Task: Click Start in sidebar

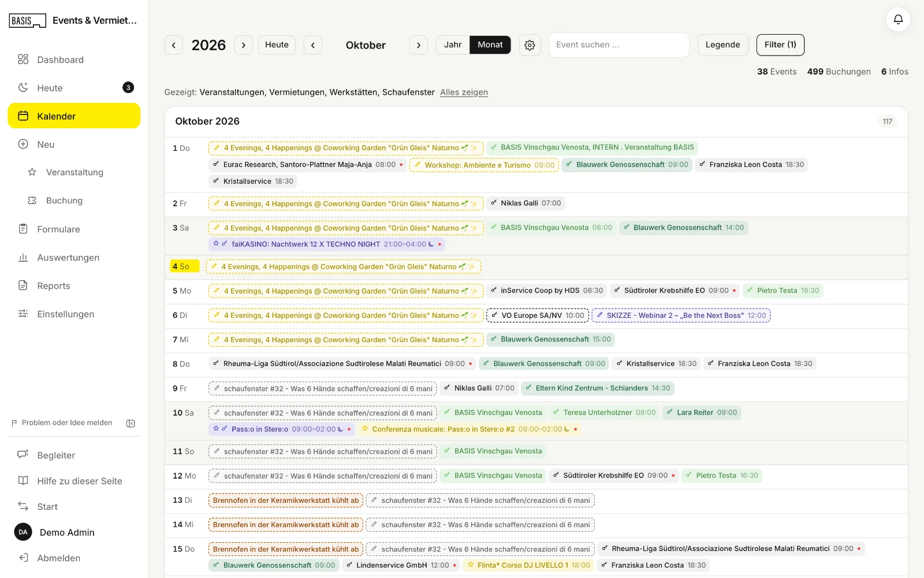Action: pyautogui.click(x=74, y=507)
